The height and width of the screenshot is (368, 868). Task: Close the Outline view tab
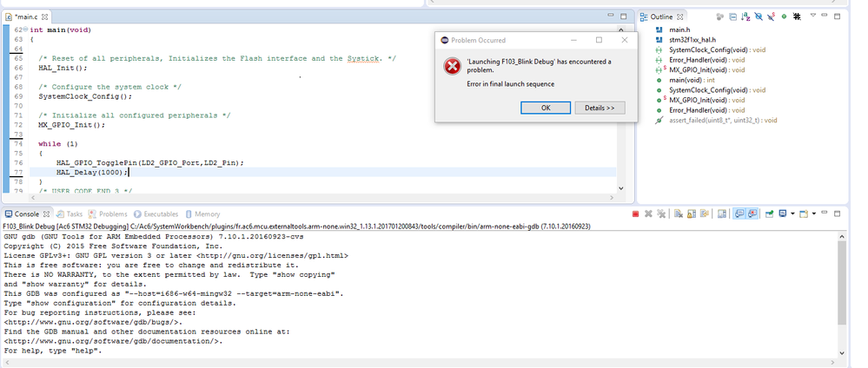[x=679, y=16]
